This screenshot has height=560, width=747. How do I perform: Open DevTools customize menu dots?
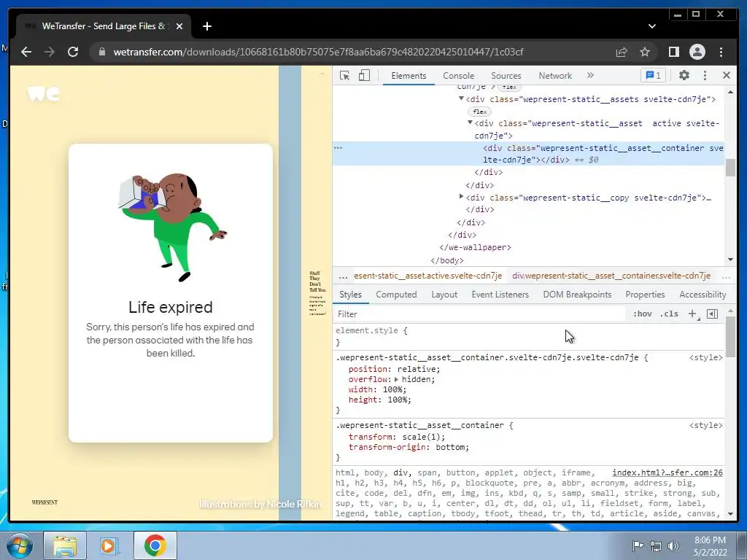705,75
